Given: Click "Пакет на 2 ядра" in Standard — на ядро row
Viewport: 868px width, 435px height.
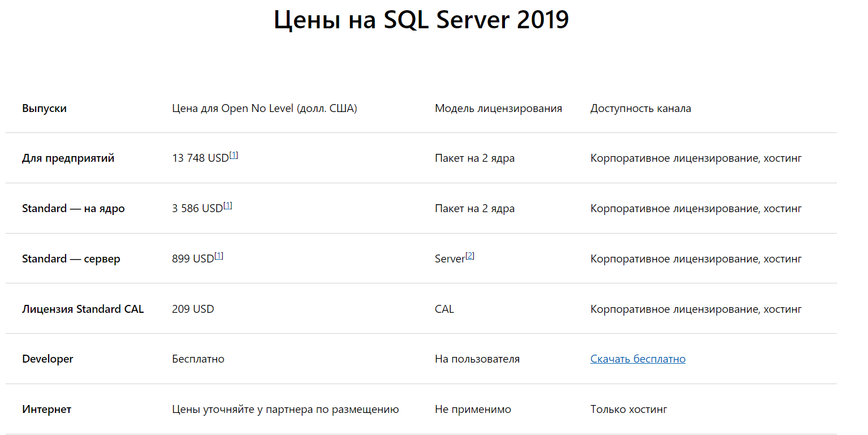Looking at the screenshot, I should click(474, 209).
